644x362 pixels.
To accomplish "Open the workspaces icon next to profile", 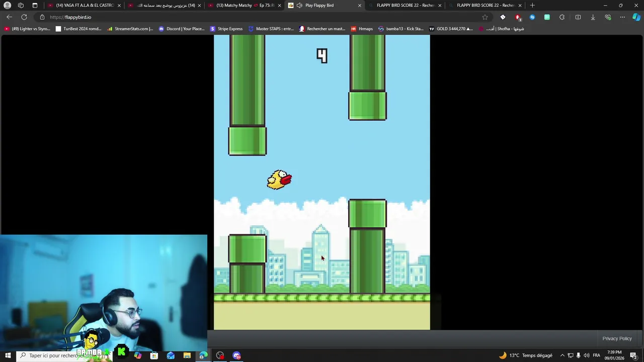I will (x=21, y=5).
